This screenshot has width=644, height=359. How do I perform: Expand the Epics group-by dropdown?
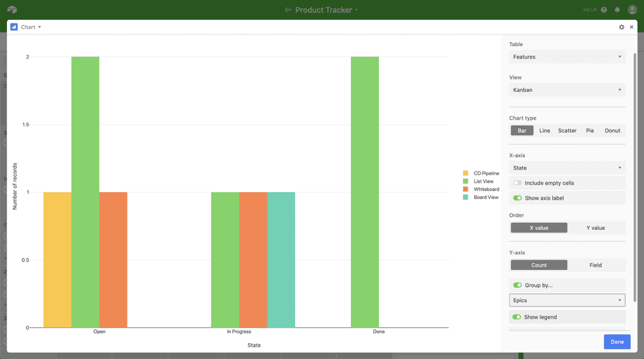[567, 300]
